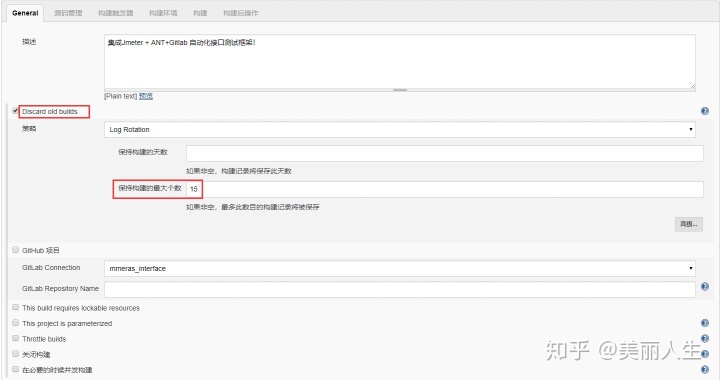Uncheck the Discard old builds checkbox
The image size is (720, 380).
15,111
